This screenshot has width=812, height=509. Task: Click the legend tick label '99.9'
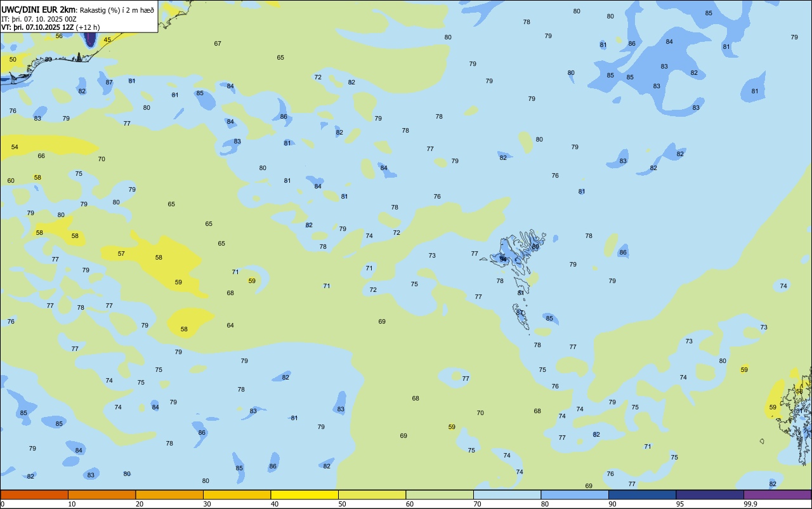[x=750, y=504]
